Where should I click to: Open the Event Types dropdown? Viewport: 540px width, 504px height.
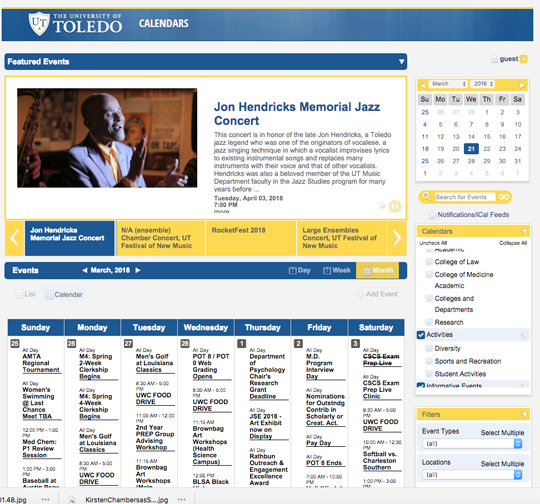472,444
